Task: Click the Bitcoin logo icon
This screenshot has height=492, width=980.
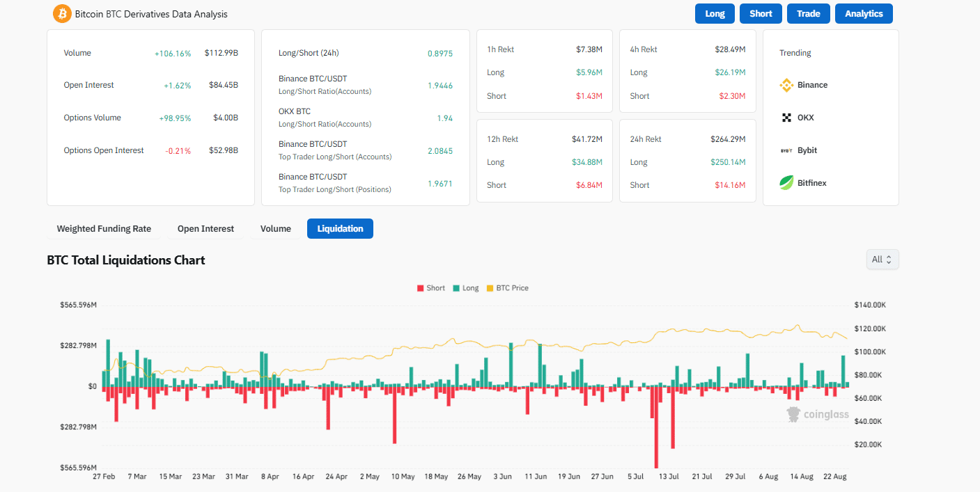Action: tap(62, 13)
